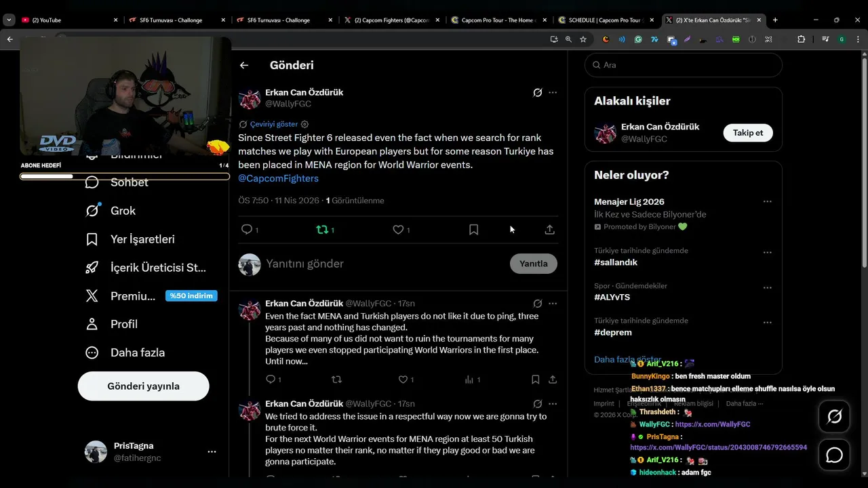Screen dimensions: 868x488
Task: Click Grok icon on 'We tried to address' post
Action: coord(537,404)
